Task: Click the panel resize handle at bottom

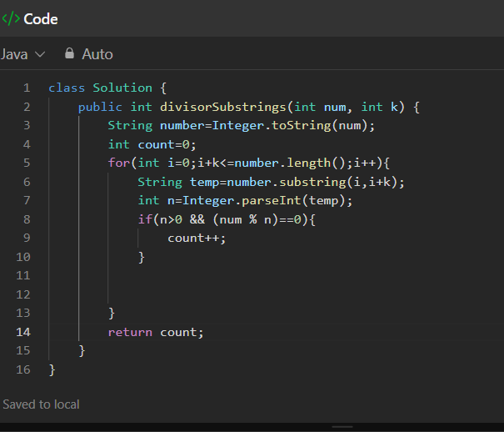Action: coord(342,427)
